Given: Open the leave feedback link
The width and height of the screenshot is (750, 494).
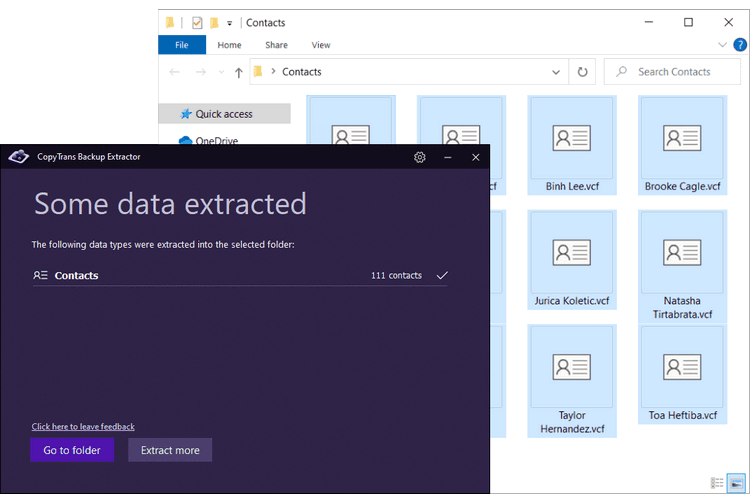Looking at the screenshot, I should pos(83,427).
